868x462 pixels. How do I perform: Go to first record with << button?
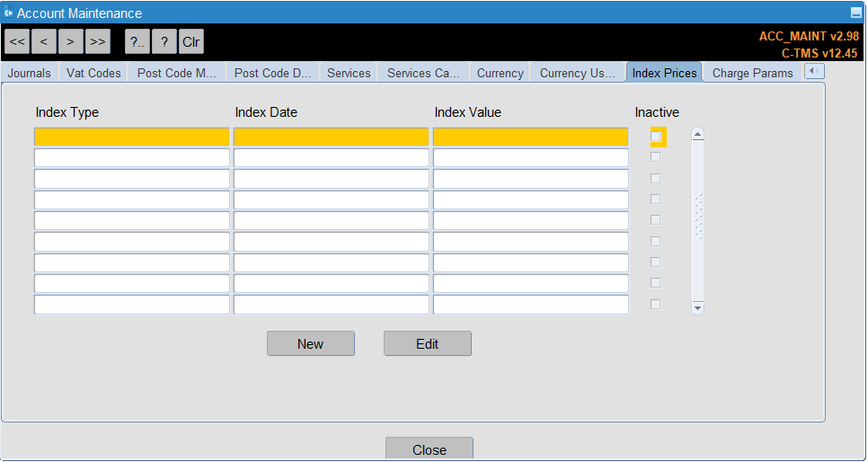17,41
